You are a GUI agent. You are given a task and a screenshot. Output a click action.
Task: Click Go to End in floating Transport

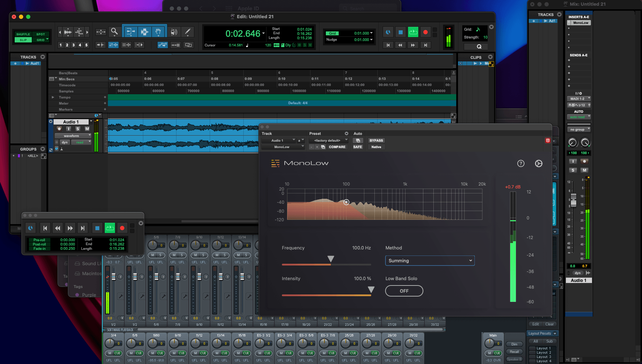pos(83,228)
